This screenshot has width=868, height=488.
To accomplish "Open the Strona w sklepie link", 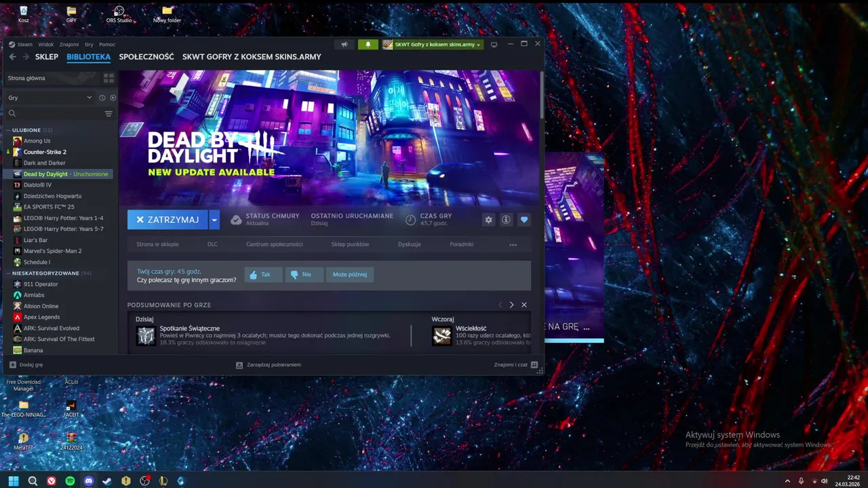I will click(x=157, y=244).
